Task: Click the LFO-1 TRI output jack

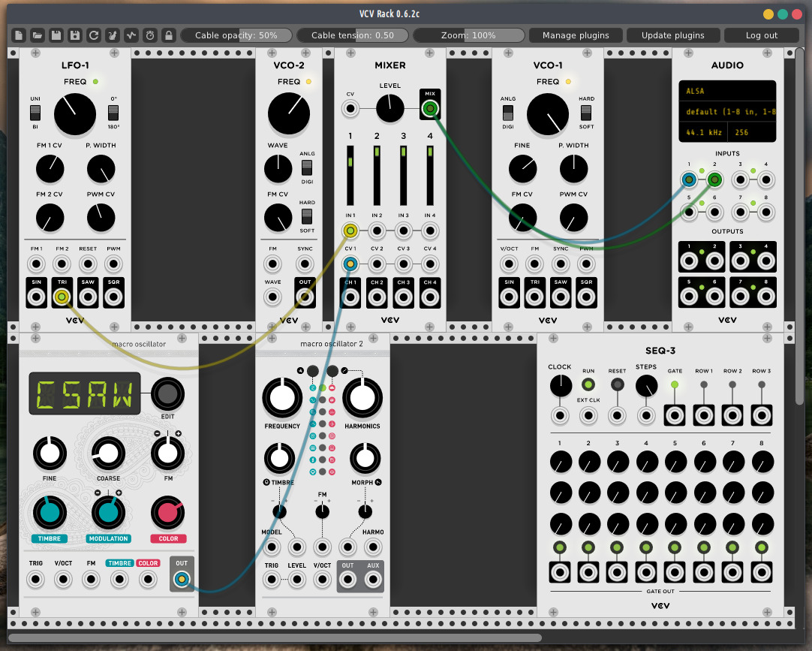Action: coord(62,297)
